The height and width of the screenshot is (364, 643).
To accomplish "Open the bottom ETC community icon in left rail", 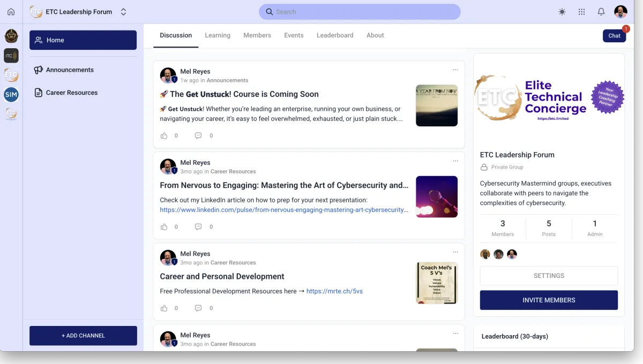I will tap(11, 114).
